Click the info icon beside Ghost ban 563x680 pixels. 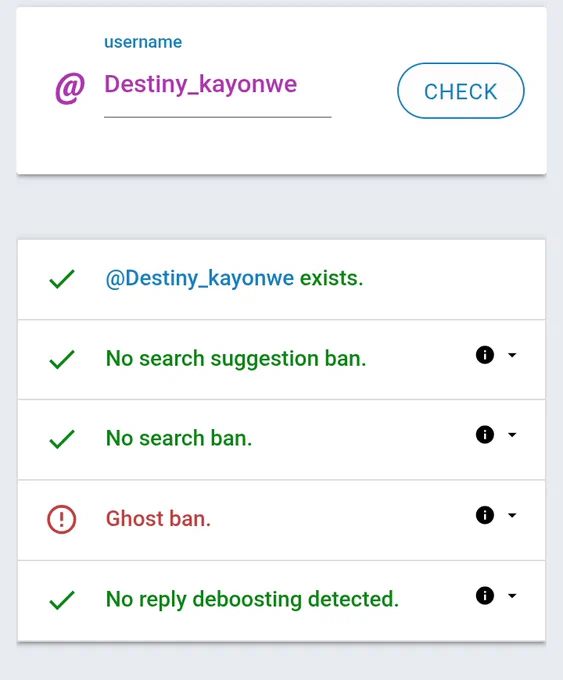click(485, 515)
